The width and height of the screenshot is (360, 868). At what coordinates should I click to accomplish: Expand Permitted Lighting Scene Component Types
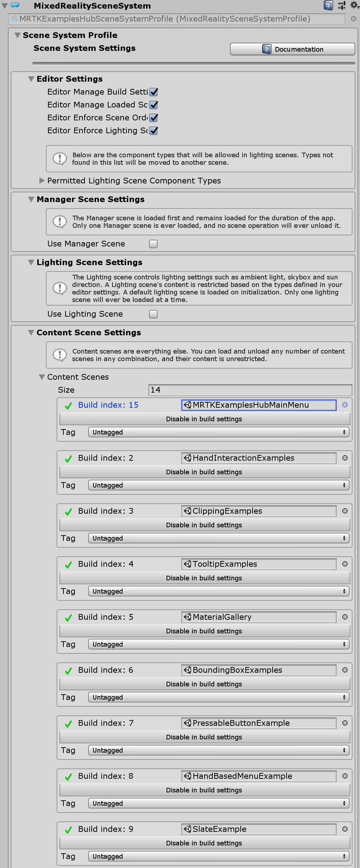pos(42,181)
